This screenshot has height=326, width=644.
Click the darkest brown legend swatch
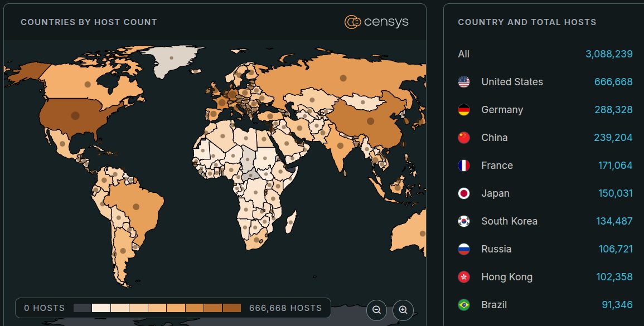231,308
